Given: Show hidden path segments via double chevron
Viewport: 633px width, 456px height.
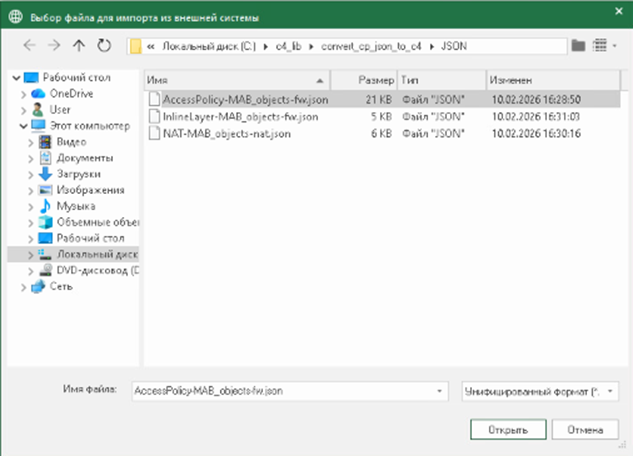Looking at the screenshot, I should pos(151,46).
